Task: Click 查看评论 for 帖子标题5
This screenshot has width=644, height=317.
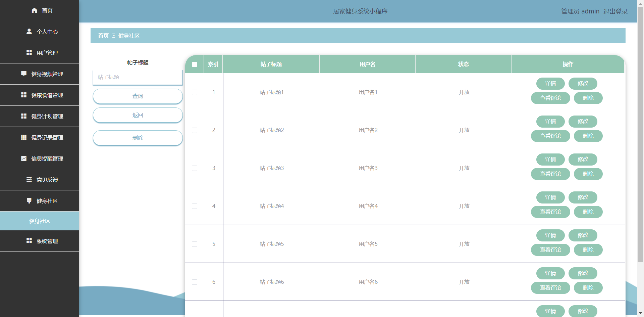Action: (550, 250)
